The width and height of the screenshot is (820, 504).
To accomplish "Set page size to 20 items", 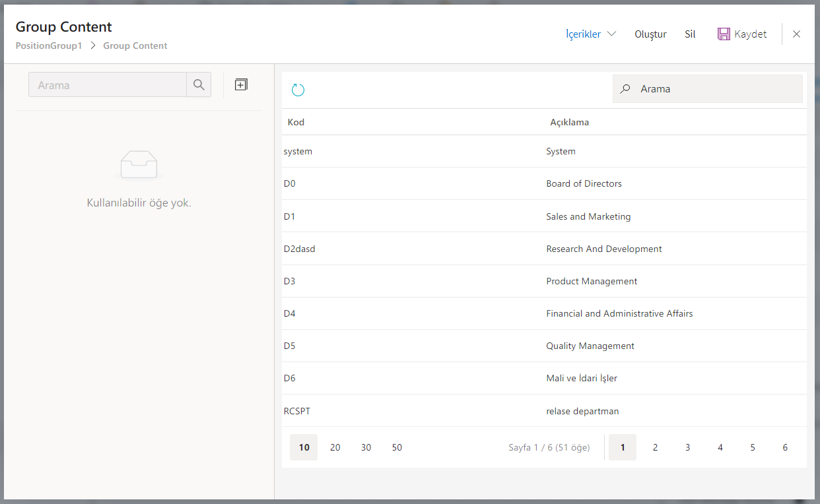I will (x=335, y=447).
